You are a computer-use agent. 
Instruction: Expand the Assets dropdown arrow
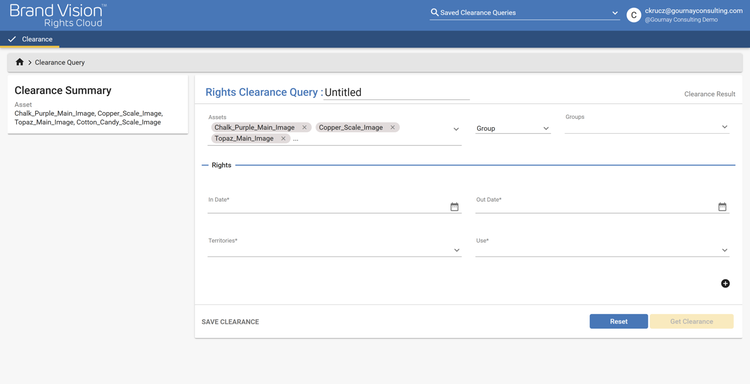point(456,129)
